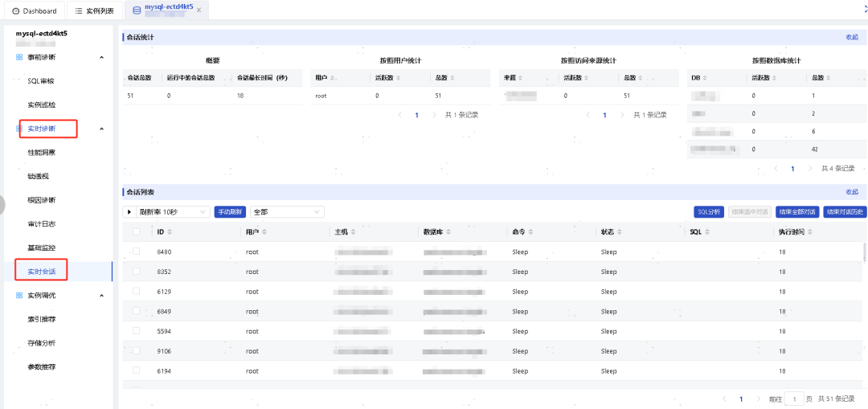The height and width of the screenshot is (409, 868).
Task: Sort session list by 命令 column
Action: tap(530, 232)
